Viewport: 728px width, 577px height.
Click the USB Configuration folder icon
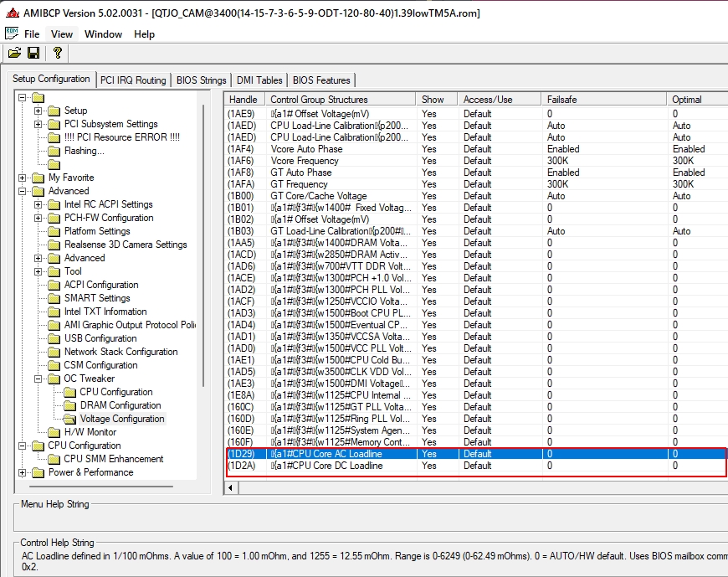pyautogui.click(x=54, y=338)
